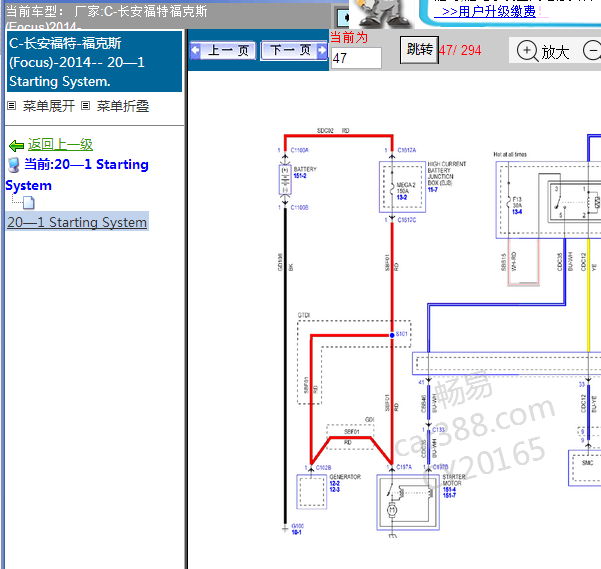The width and height of the screenshot is (601, 569).
Task: Focus the page number input showing 47
Action: [x=356, y=58]
